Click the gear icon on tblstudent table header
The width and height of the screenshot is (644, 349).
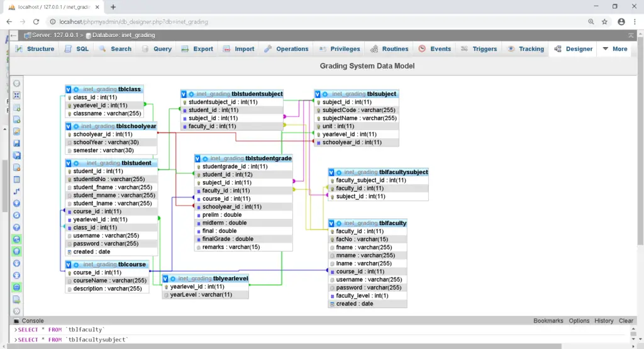(76, 163)
